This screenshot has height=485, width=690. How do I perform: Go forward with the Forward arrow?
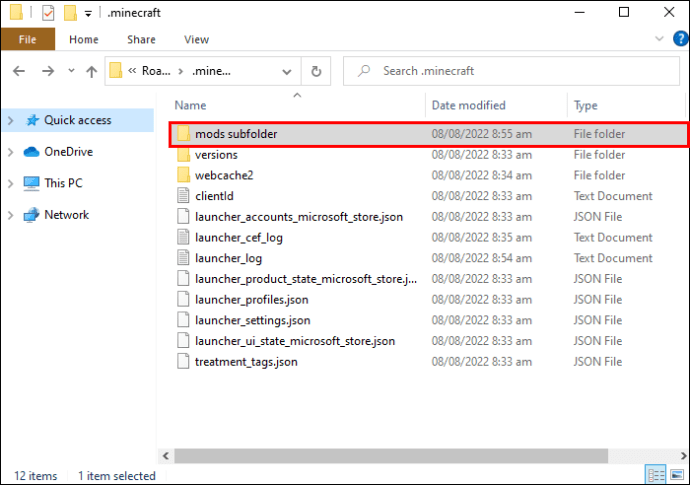pyautogui.click(x=48, y=71)
